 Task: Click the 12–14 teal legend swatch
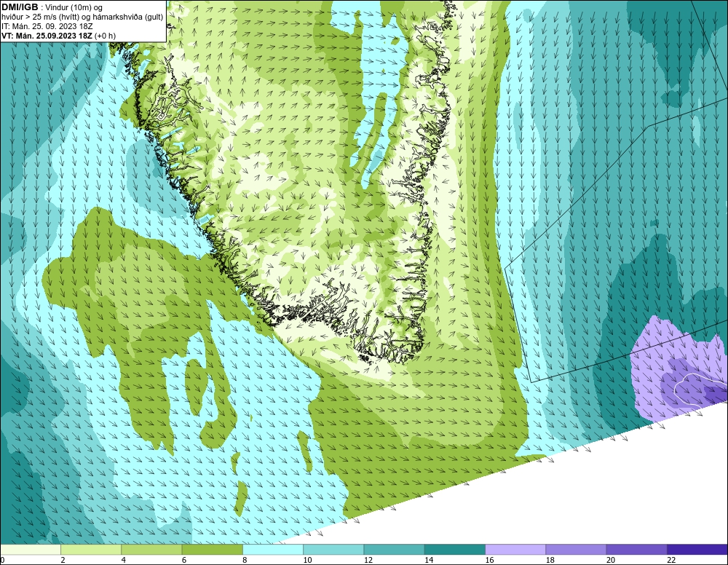point(394,550)
